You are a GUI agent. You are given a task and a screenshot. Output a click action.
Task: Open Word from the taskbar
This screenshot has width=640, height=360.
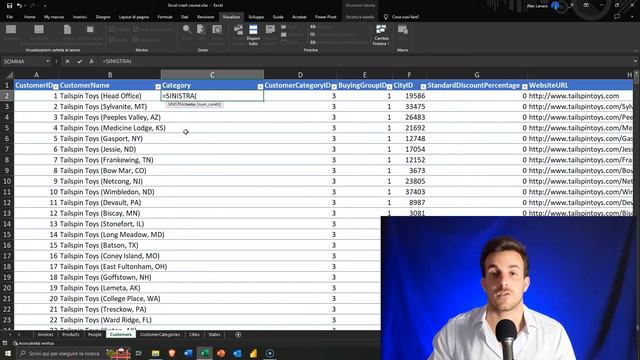tap(188, 353)
